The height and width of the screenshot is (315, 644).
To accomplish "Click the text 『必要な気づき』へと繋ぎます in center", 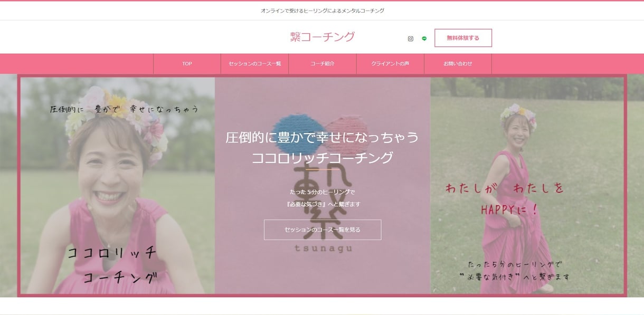I will tap(323, 204).
